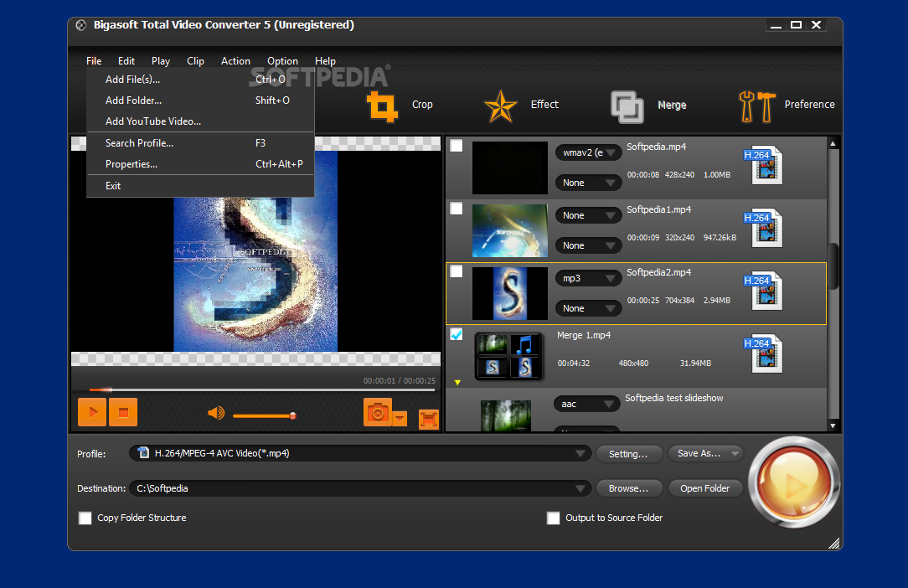This screenshot has width=908, height=588.
Task: Check the box for Softpedia1.mp4
Action: pyautogui.click(x=457, y=208)
